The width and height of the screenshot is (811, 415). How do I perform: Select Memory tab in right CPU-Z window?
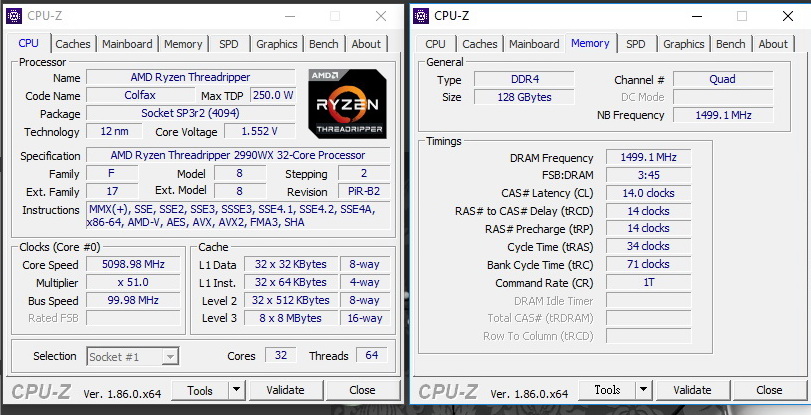[x=590, y=43]
